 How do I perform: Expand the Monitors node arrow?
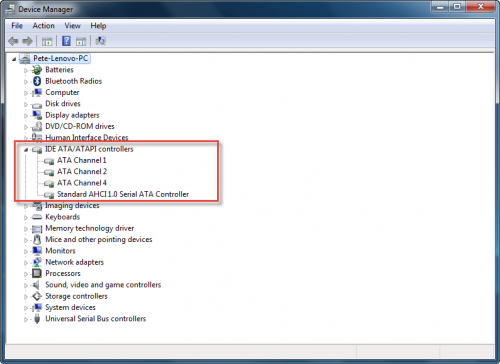26,251
